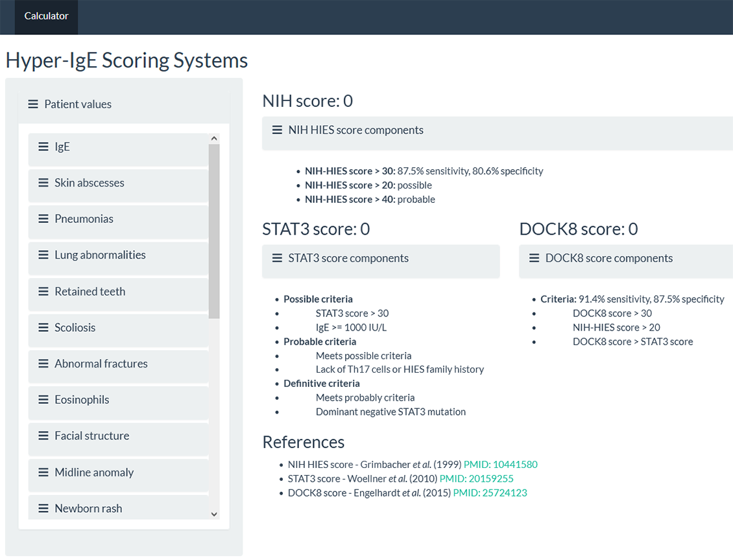Expand STAT3 score components
Viewport: 733px width, 560px height.
click(x=348, y=259)
